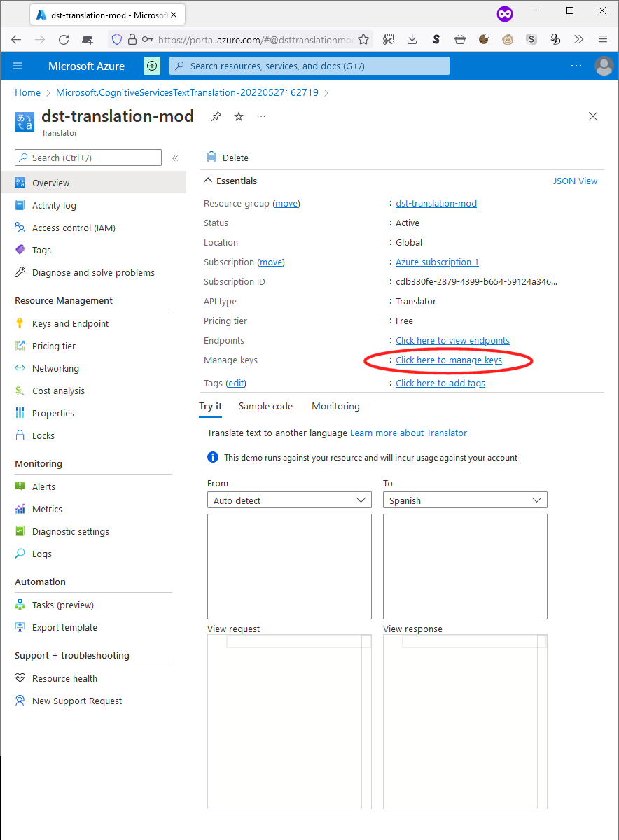Screen dimensions: 619x840
Task: Focus the Azure global search box
Action: click(309, 66)
